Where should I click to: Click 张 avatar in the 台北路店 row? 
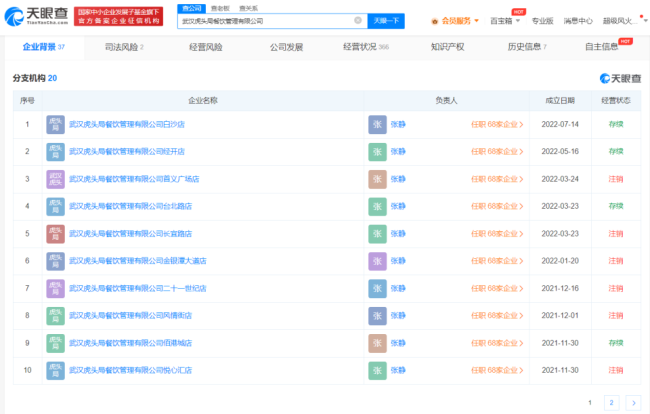pyautogui.click(x=377, y=206)
